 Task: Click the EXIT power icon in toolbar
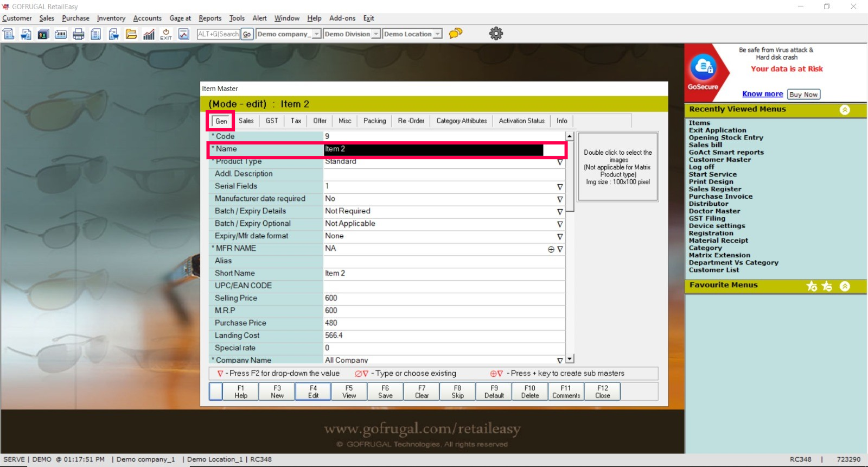pyautogui.click(x=166, y=34)
